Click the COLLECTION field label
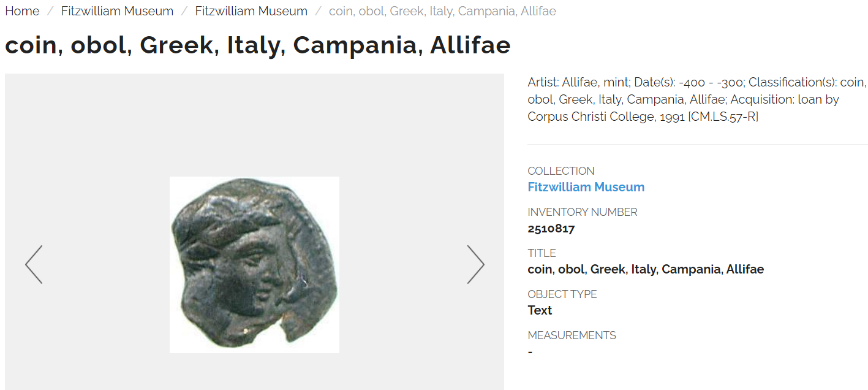The image size is (868, 390). click(560, 171)
